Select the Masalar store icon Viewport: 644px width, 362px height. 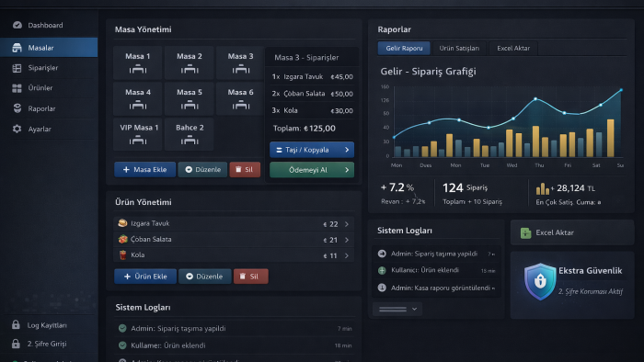(x=17, y=48)
